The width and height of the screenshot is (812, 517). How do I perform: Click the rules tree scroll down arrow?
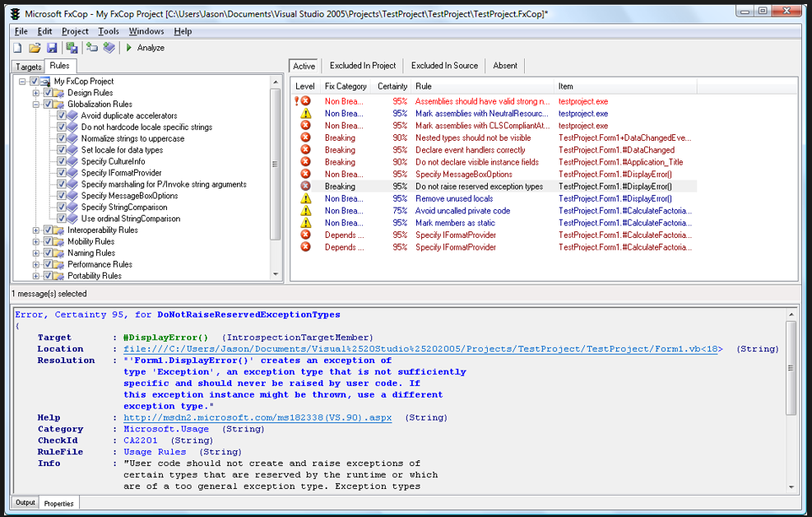(276, 275)
